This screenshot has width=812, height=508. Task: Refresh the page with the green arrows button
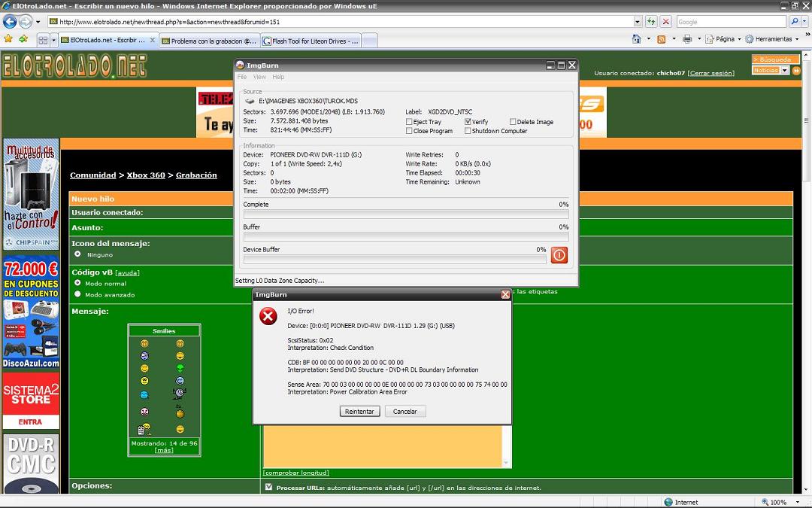click(651, 22)
